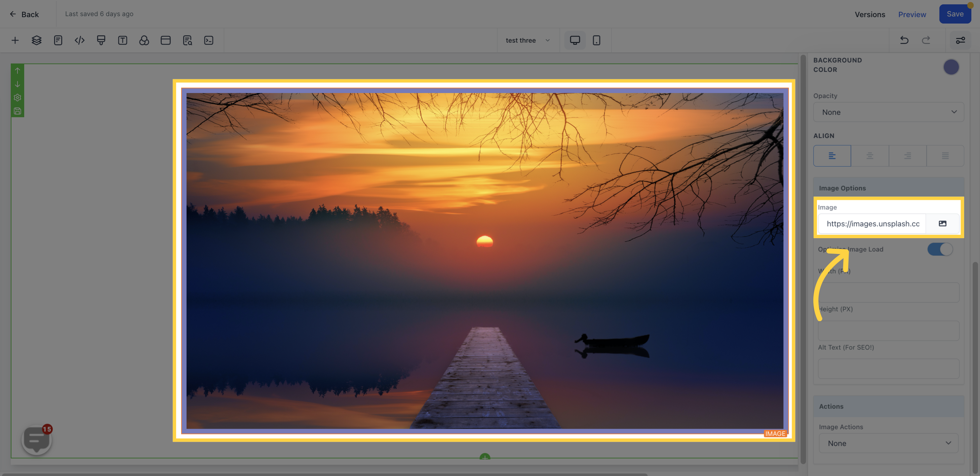Click the orange IMAGE label tag
980x476 pixels.
[775, 434]
